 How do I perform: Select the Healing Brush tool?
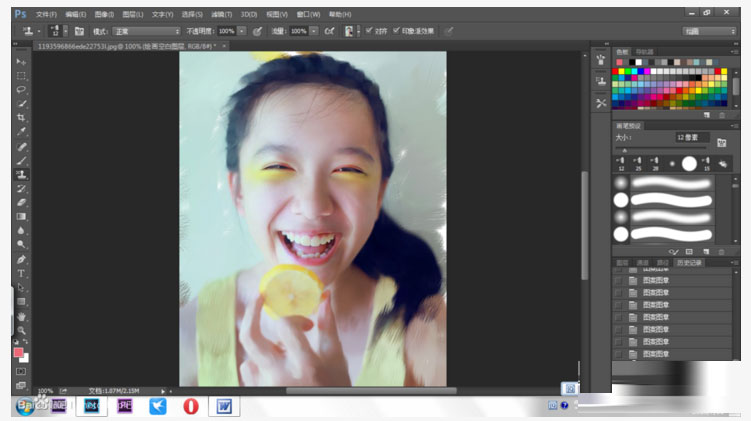21,147
